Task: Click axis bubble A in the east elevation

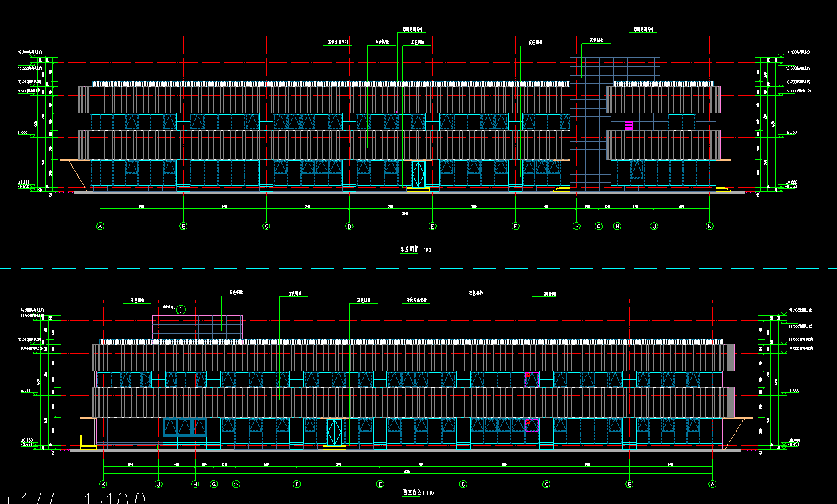Action: 100,226
